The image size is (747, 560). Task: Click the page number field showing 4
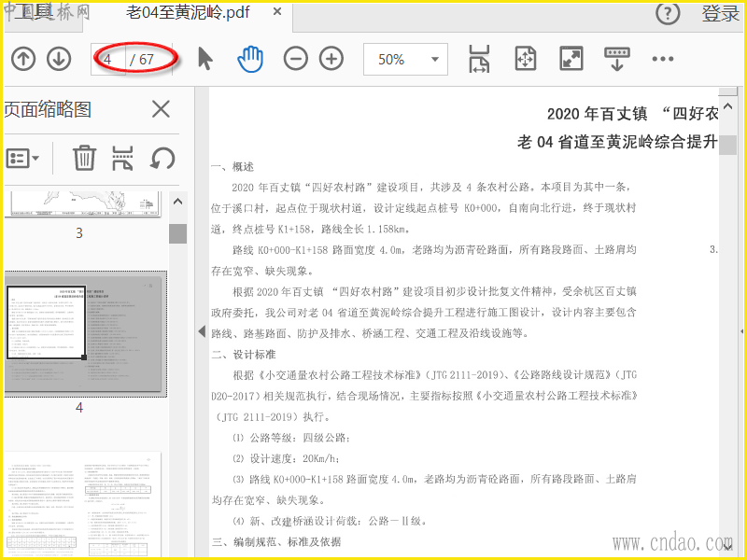pyautogui.click(x=108, y=59)
